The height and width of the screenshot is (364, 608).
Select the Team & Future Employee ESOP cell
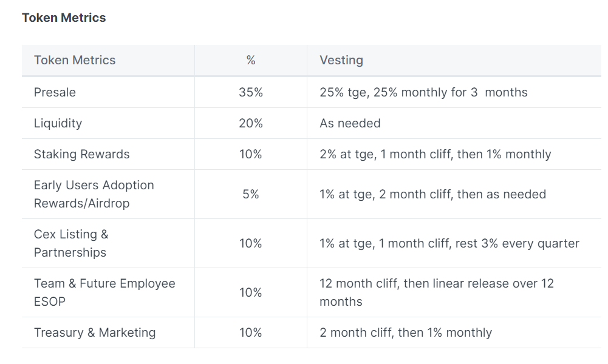[x=104, y=292]
